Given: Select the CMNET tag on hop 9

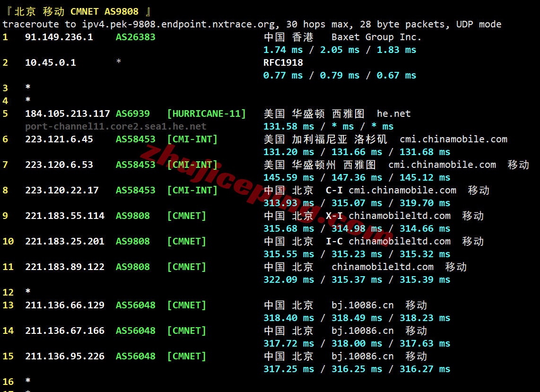Looking at the screenshot, I should pyautogui.click(x=186, y=216).
